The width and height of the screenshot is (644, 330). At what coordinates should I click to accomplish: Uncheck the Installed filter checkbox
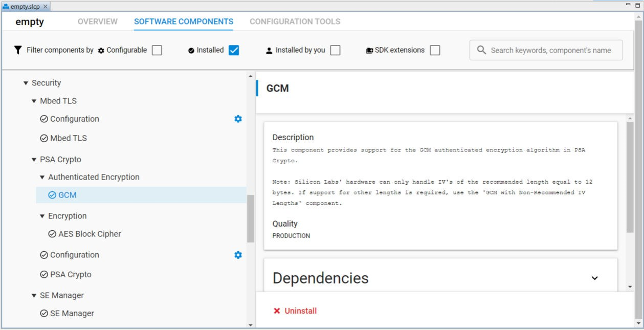click(x=235, y=50)
